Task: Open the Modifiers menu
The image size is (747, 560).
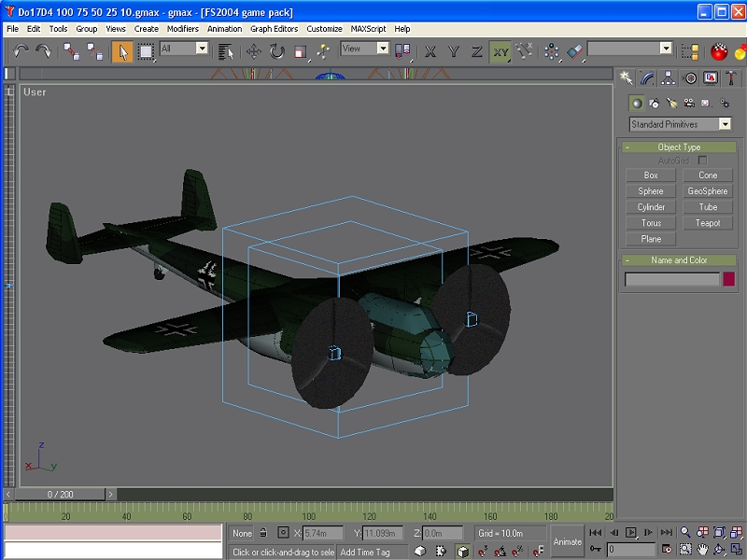Action: click(182, 29)
